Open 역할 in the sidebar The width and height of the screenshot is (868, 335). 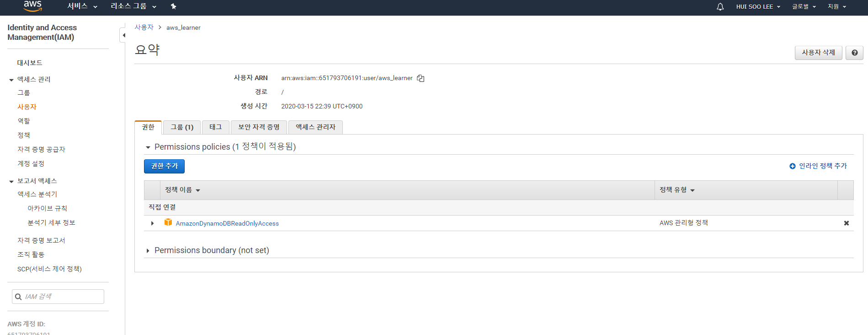(24, 121)
